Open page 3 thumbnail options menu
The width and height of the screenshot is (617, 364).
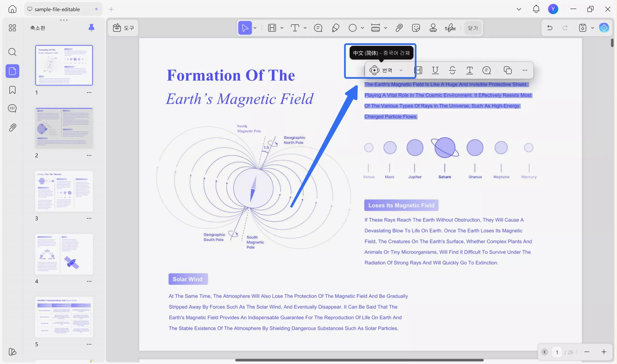(x=89, y=218)
